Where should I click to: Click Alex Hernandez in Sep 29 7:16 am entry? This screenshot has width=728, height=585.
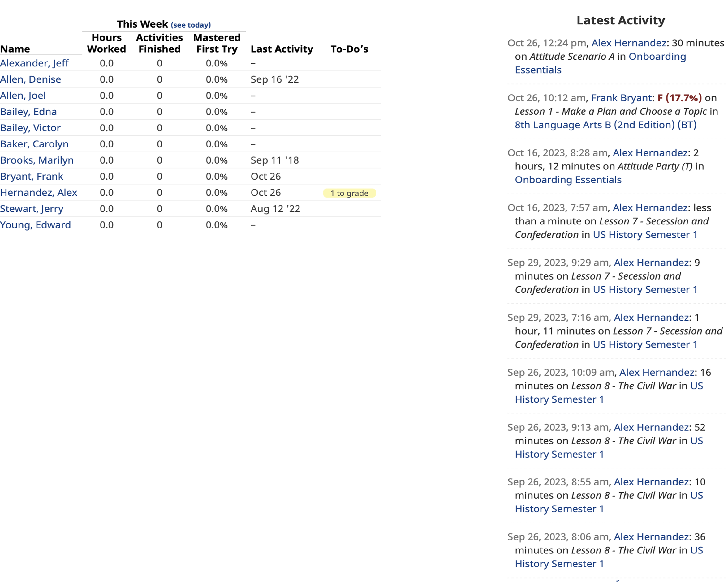(x=651, y=318)
